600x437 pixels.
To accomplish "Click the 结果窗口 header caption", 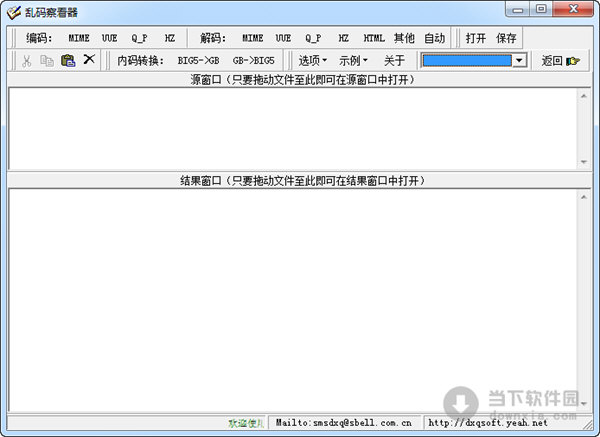I will click(x=302, y=180).
